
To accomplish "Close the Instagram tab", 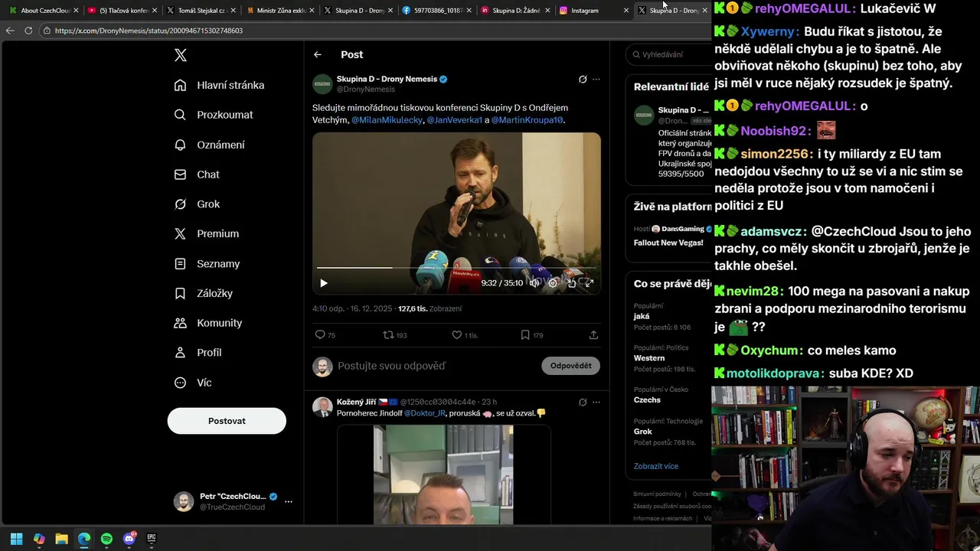I will [x=626, y=10].
